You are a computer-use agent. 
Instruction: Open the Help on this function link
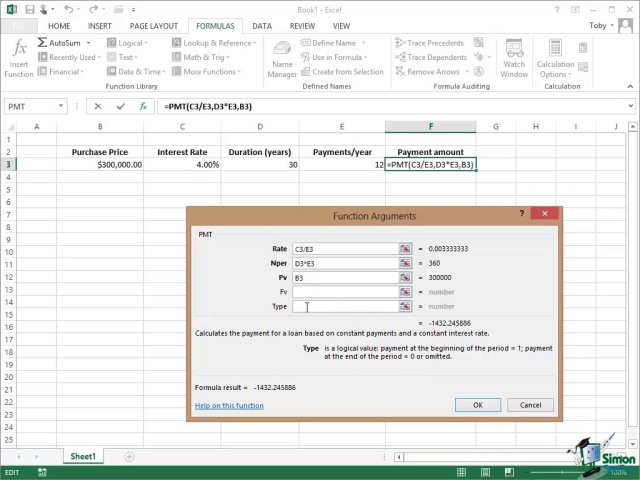[229, 406]
